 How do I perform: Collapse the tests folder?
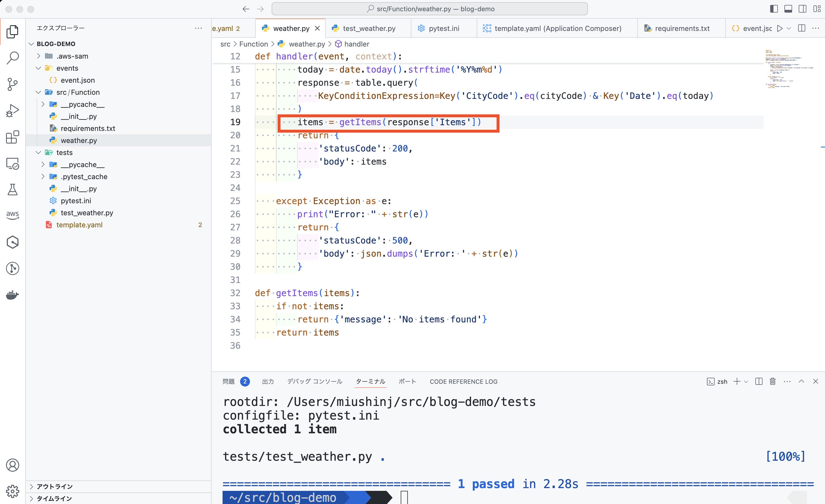[x=38, y=152]
